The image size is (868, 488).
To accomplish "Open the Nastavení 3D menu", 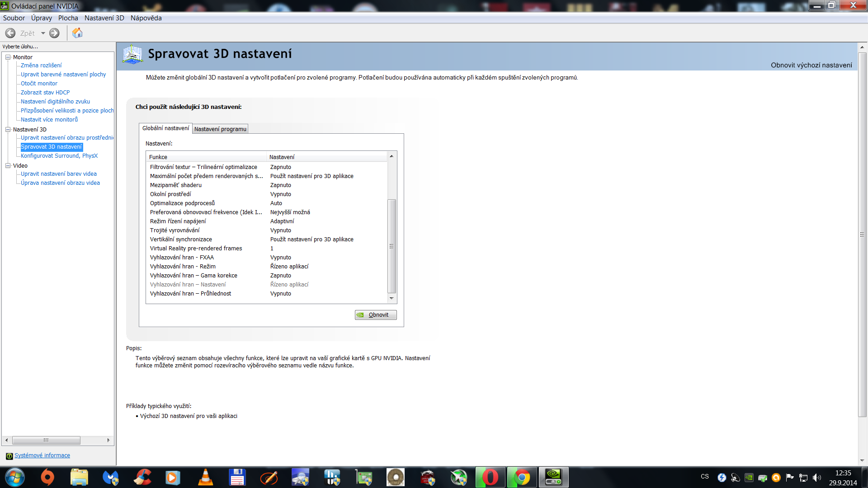I will [104, 18].
